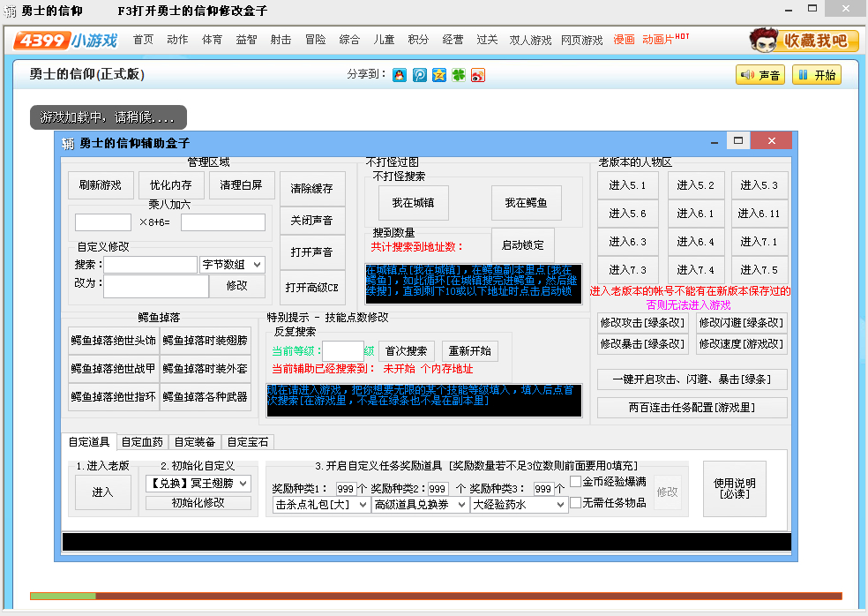
Task: Click the 刷新游戏 button
Action: tap(101, 185)
